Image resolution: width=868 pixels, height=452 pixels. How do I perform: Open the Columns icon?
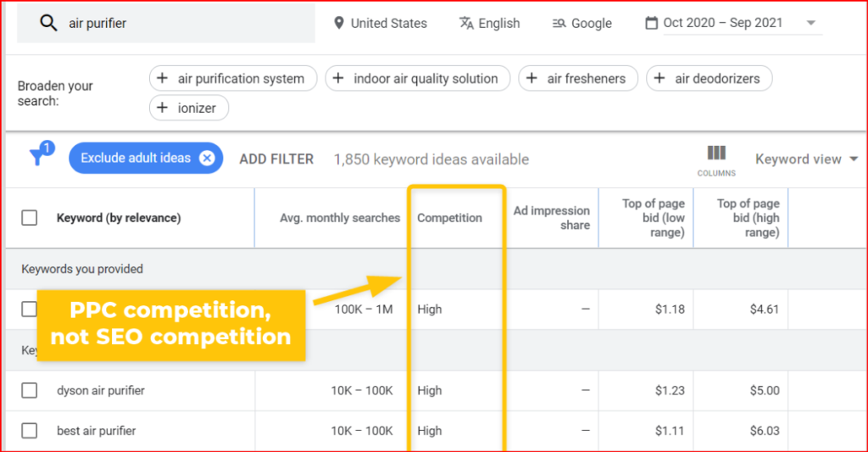[x=716, y=153]
